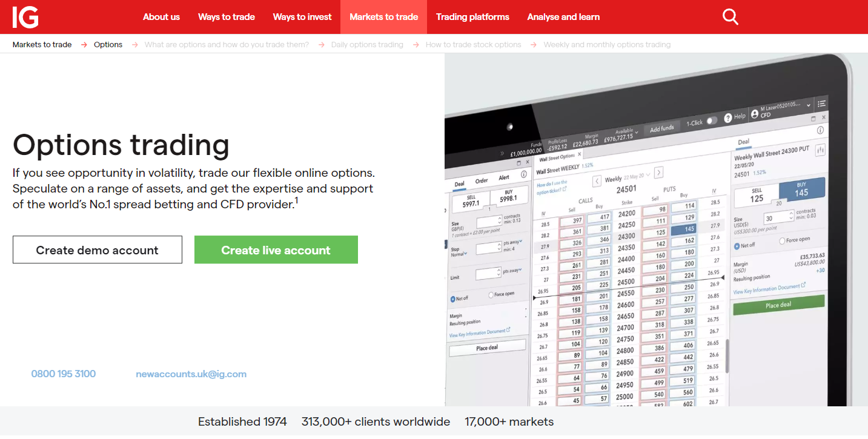Click the candlestick chart icon in deal ticket

tap(821, 150)
